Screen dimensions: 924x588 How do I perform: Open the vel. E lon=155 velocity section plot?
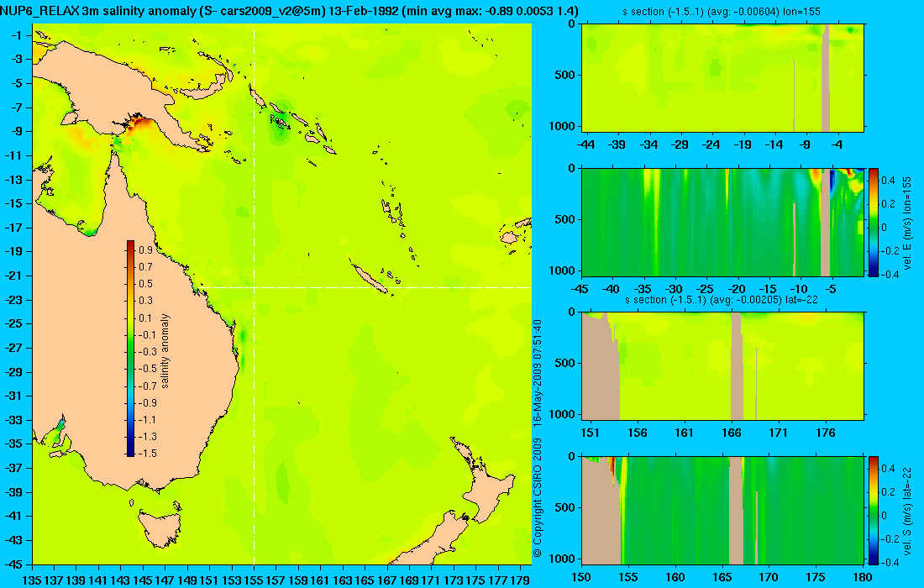click(x=723, y=222)
